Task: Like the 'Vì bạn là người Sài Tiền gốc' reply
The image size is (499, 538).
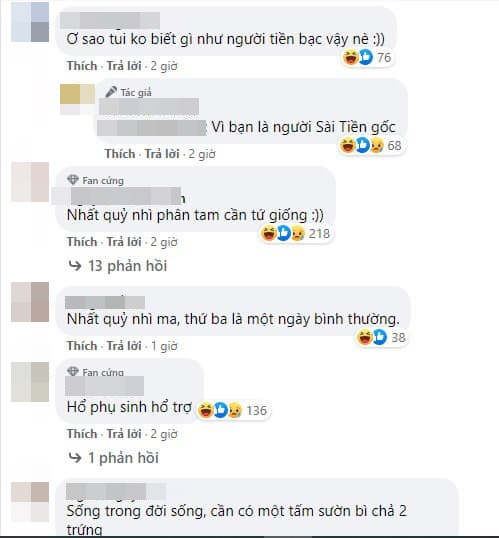Action: point(120,154)
